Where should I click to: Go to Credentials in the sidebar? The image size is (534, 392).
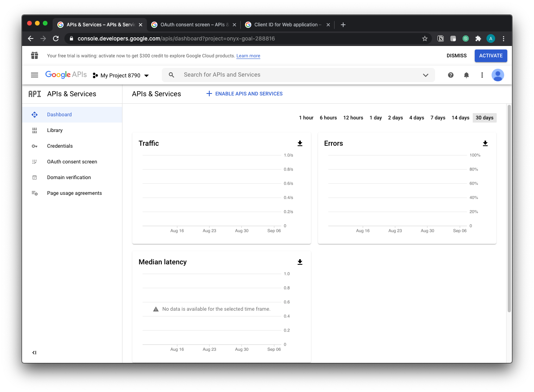60,146
